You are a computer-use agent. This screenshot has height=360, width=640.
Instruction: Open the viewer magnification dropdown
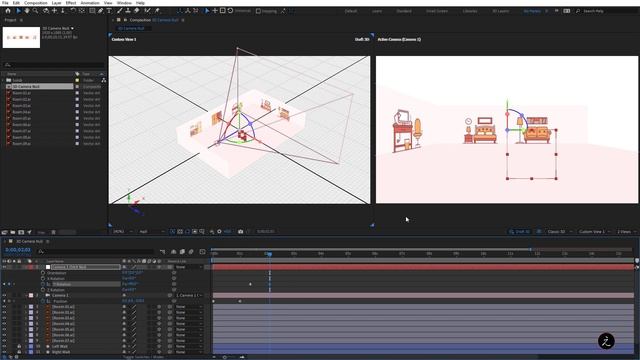click(x=123, y=231)
